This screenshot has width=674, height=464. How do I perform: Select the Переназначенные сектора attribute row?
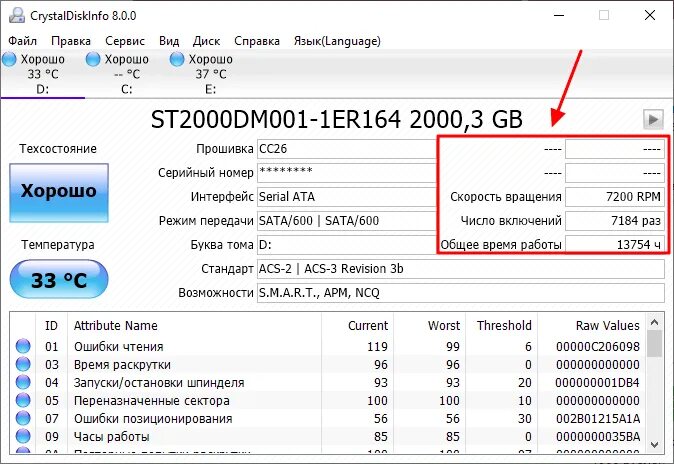click(x=328, y=400)
